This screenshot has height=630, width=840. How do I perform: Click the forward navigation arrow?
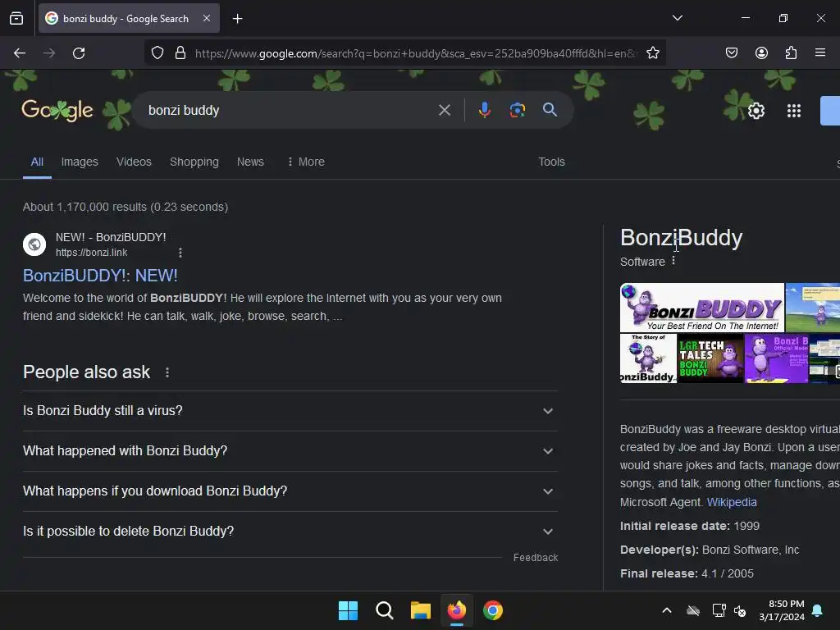point(49,53)
